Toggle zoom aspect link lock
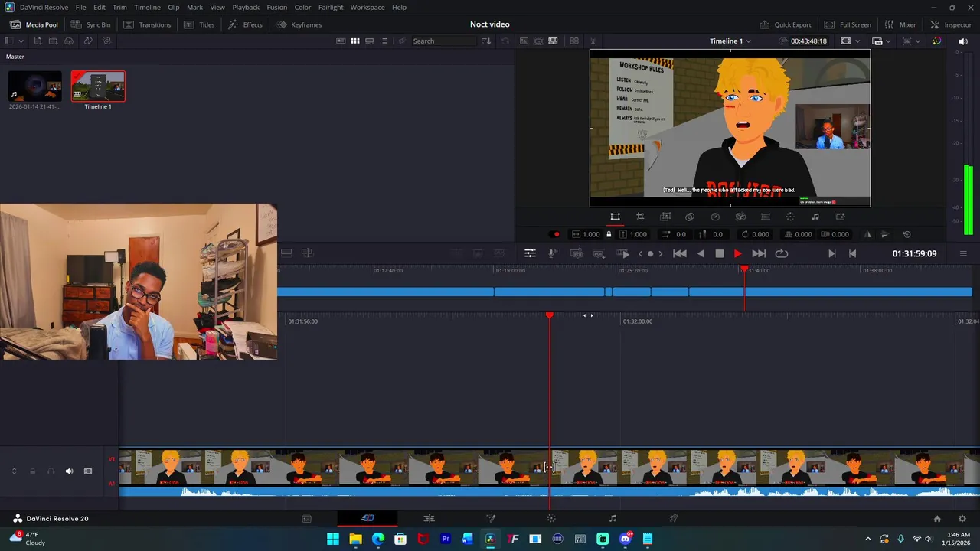 tap(609, 234)
